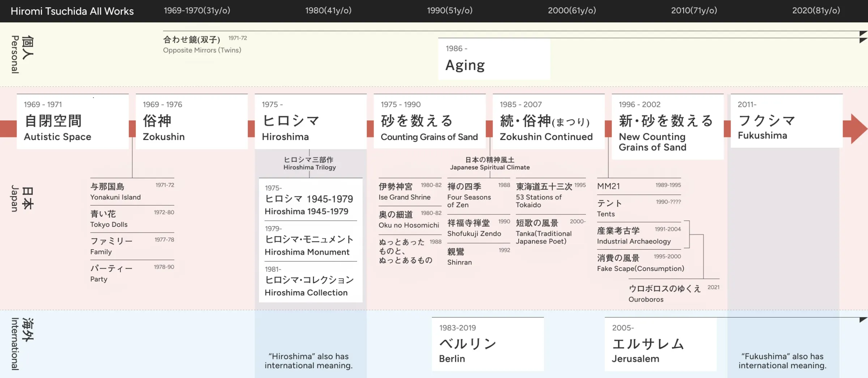Open the Aging series card
This screenshot has height=378, width=868.
click(x=494, y=59)
